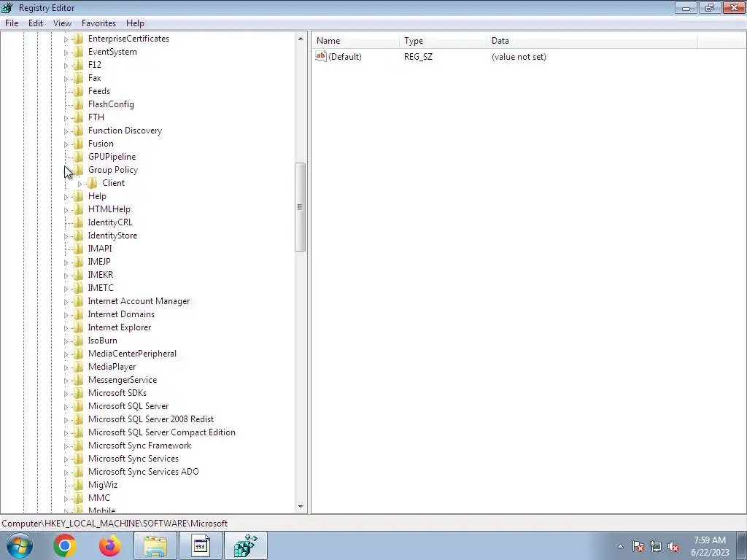
Task: Click the MigWiz folder icon
Action: pos(79,485)
